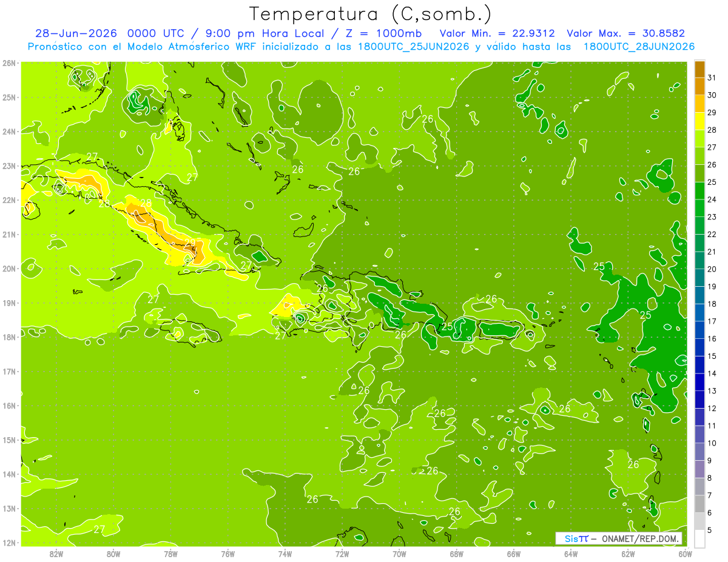The width and height of the screenshot is (728, 562).
Task: Click the color bar label "21"
Action: tap(712, 252)
